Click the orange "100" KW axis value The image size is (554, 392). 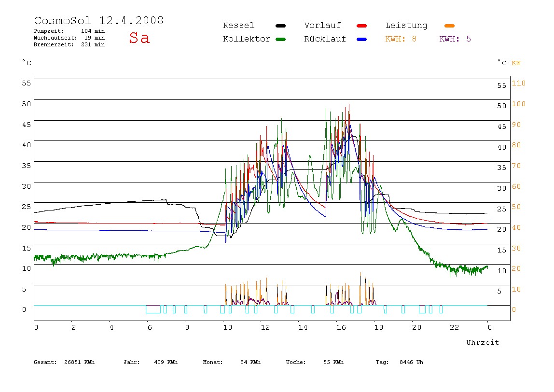point(519,104)
